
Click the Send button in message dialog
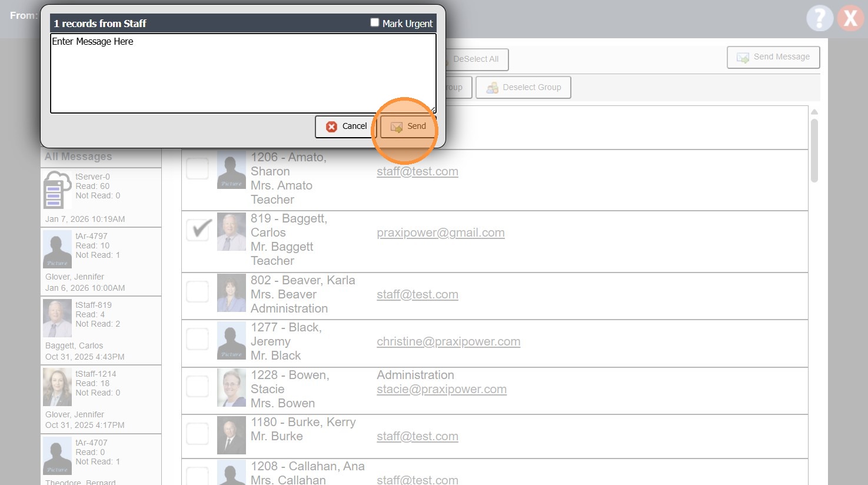pyautogui.click(x=407, y=127)
